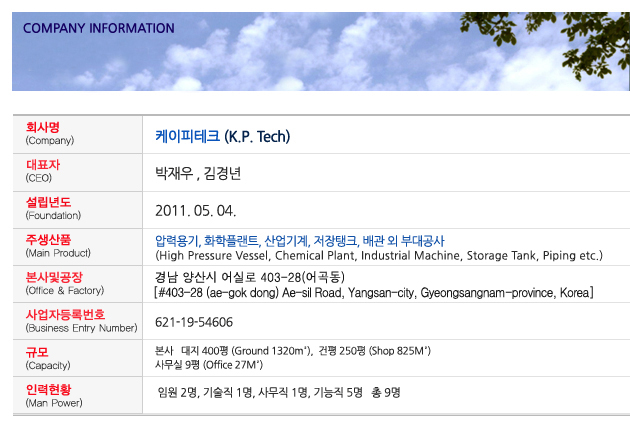Click the staff count line ending 총 9명
This screenshot has width=630, height=437.
point(279,392)
